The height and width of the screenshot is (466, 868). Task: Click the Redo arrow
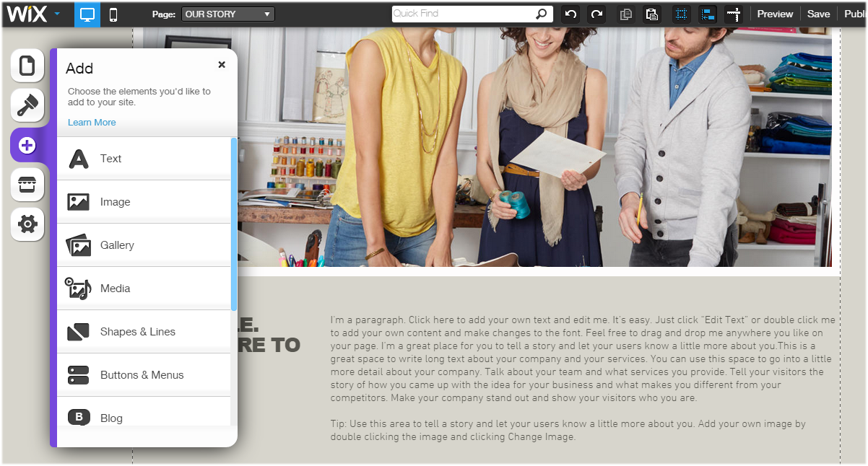596,14
